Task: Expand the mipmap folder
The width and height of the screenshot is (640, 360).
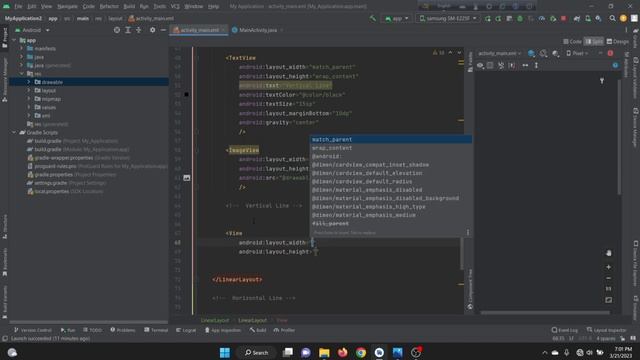Action: click(x=29, y=99)
